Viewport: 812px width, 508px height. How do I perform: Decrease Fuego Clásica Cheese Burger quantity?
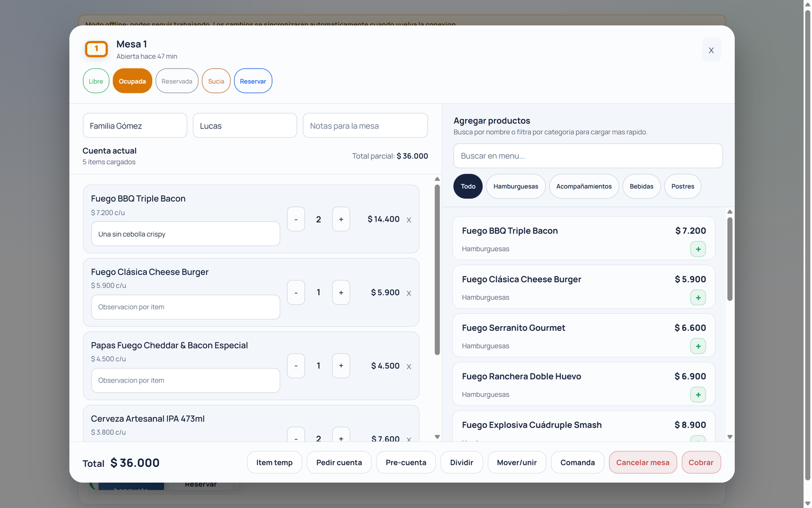(296, 293)
